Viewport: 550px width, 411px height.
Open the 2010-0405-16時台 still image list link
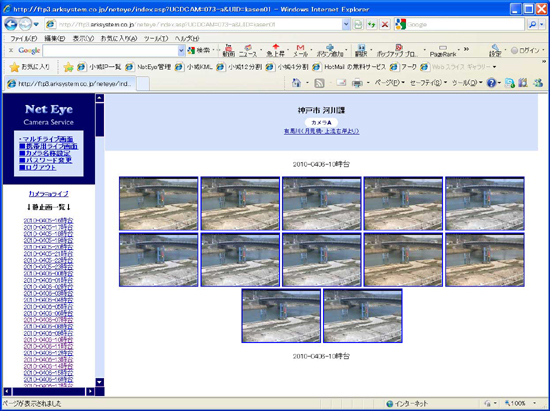point(48,221)
